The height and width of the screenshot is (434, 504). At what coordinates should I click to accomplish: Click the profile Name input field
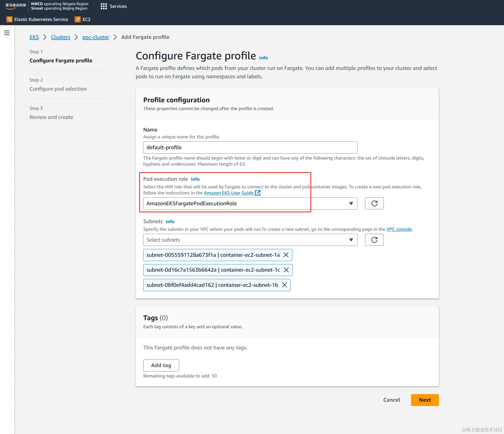click(x=250, y=147)
